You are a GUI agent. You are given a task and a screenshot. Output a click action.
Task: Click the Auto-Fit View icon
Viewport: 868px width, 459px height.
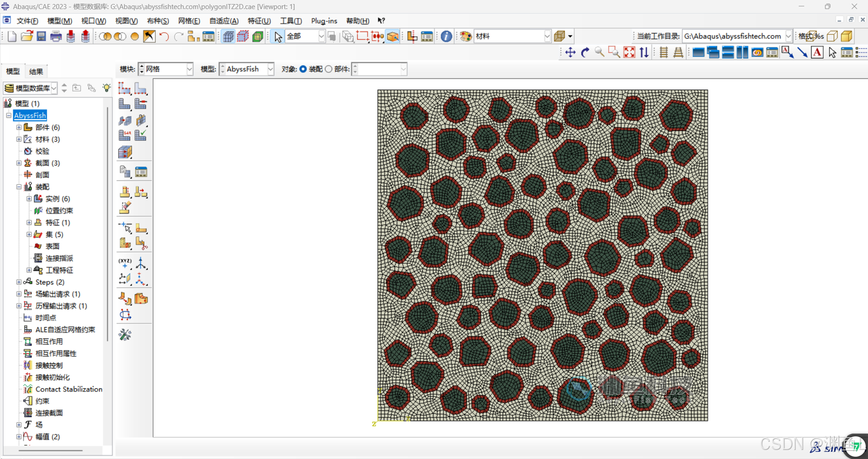629,53
